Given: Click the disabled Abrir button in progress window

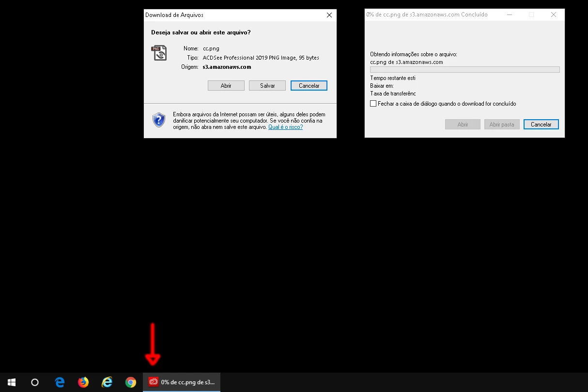Looking at the screenshot, I should click(x=463, y=125).
